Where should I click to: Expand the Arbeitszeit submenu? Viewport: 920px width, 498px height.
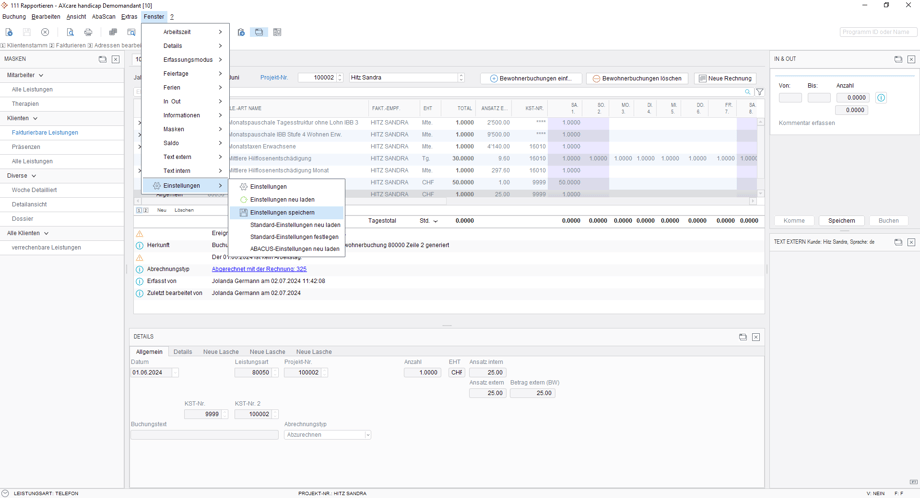(x=186, y=32)
